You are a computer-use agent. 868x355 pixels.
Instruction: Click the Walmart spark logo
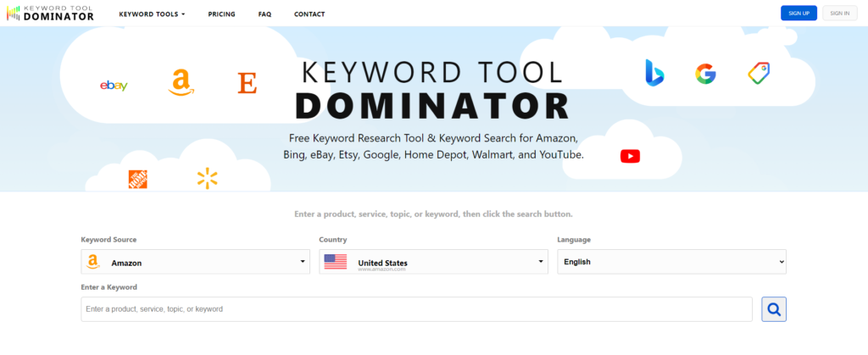point(207,179)
